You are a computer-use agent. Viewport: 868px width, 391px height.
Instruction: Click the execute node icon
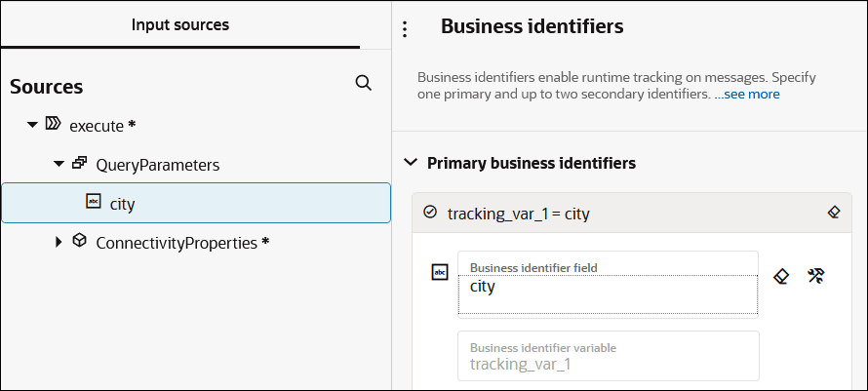pyautogui.click(x=54, y=125)
